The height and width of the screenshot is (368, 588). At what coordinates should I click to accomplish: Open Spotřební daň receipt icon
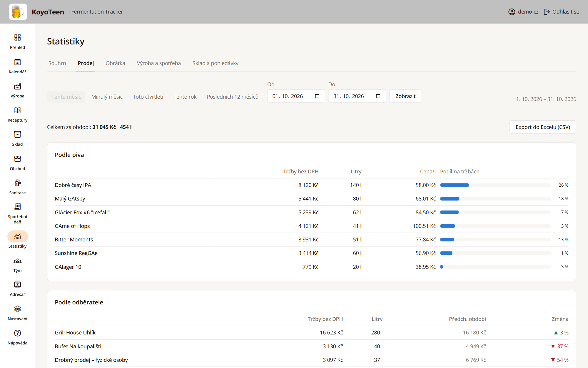pos(17,207)
